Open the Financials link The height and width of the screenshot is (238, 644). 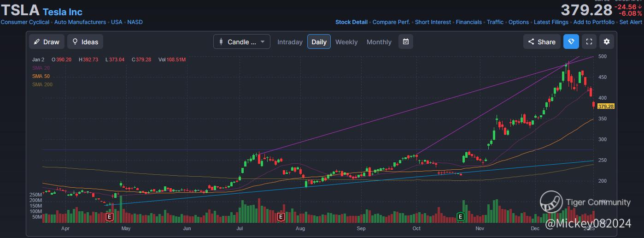coord(469,22)
